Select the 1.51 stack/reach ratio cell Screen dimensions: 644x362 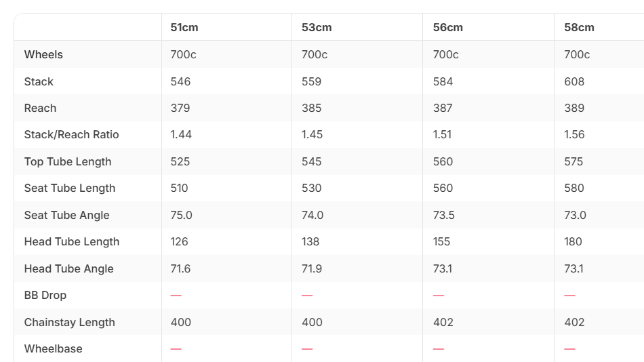pyautogui.click(x=443, y=135)
